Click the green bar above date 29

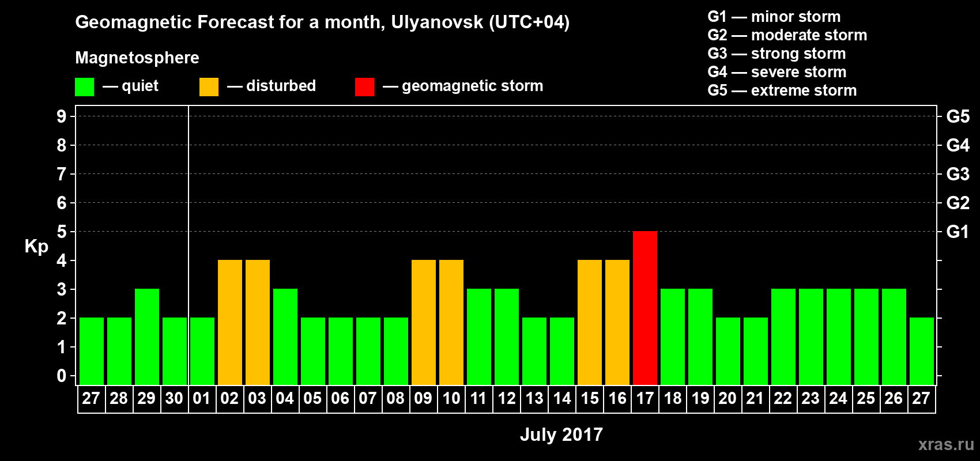(x=147, y=337)
